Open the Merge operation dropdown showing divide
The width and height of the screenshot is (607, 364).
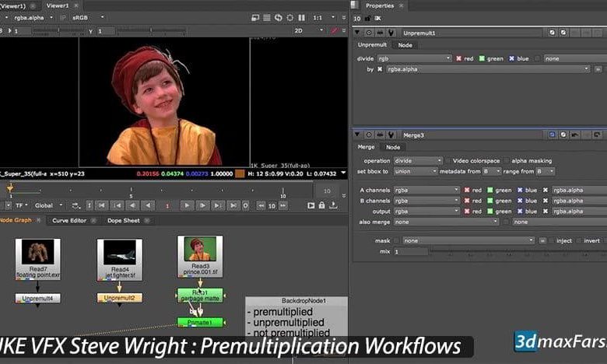coord(417,160)
